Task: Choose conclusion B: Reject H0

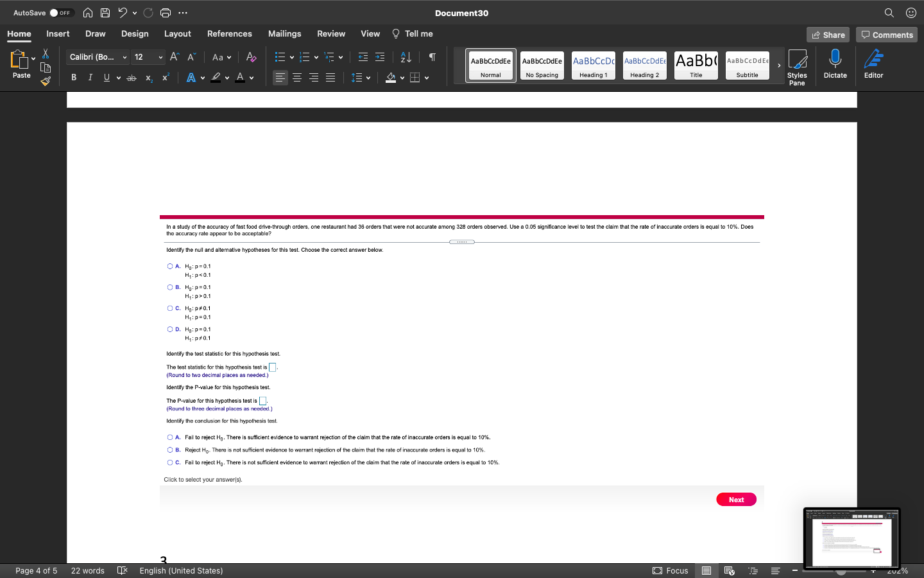Action: 170,450
